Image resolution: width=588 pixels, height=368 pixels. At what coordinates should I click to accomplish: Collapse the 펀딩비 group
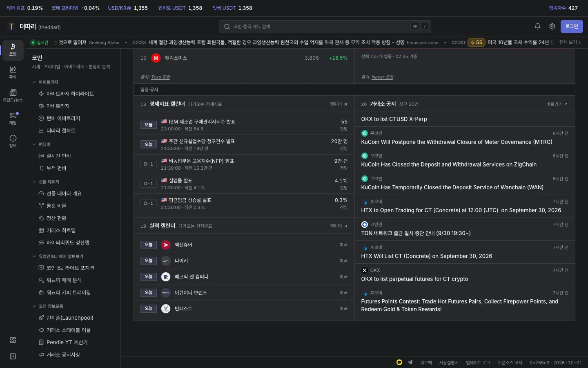point(41,144)
